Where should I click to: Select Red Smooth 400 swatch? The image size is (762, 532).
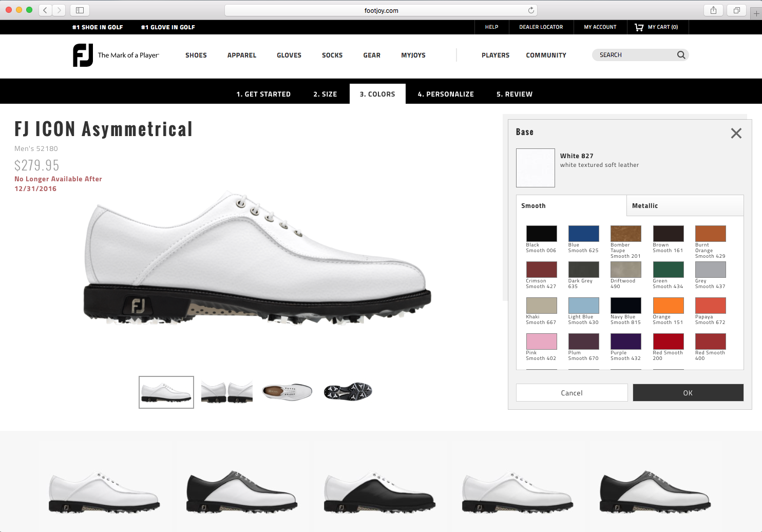(x=710, y=341)
